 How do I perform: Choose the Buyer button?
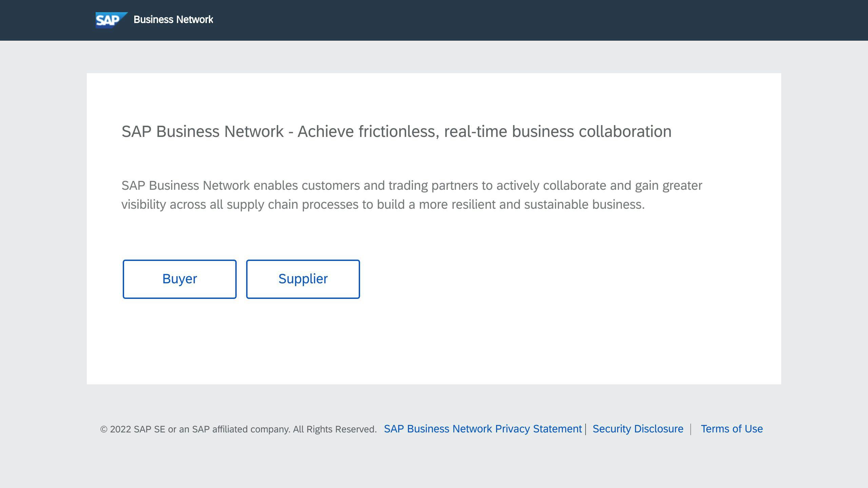(179, 279)
